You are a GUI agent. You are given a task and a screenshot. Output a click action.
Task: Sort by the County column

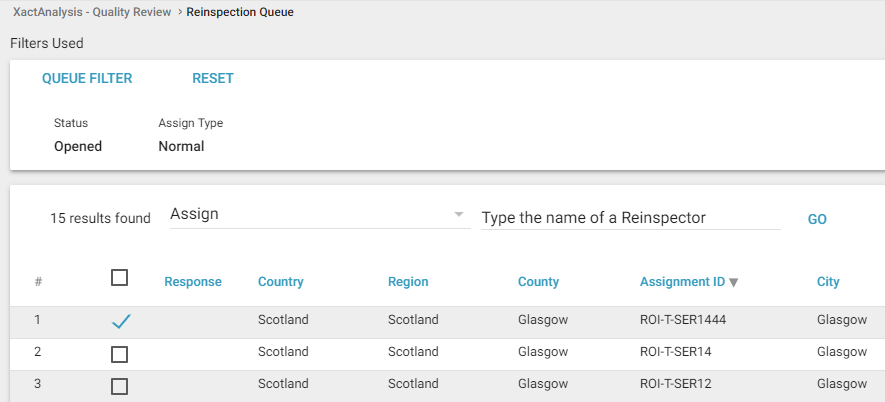tap(538, 282)
